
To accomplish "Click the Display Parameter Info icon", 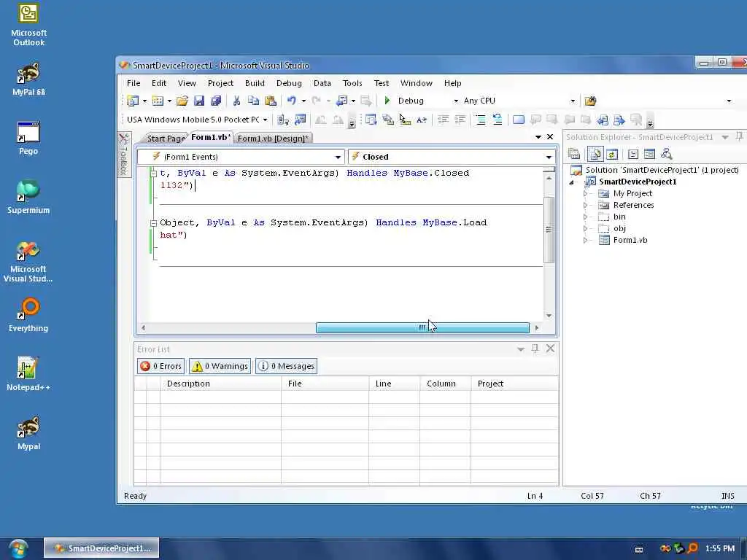I will (388, 120).
